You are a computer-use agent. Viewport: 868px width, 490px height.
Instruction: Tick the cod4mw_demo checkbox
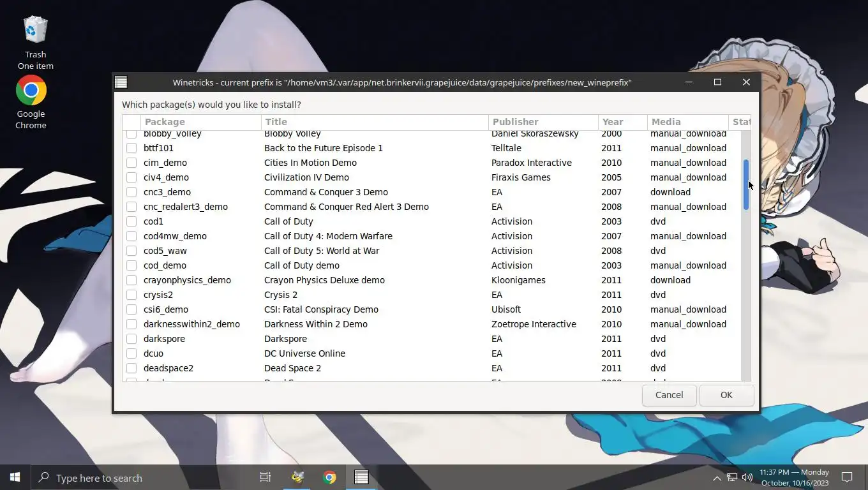point(131,236)
